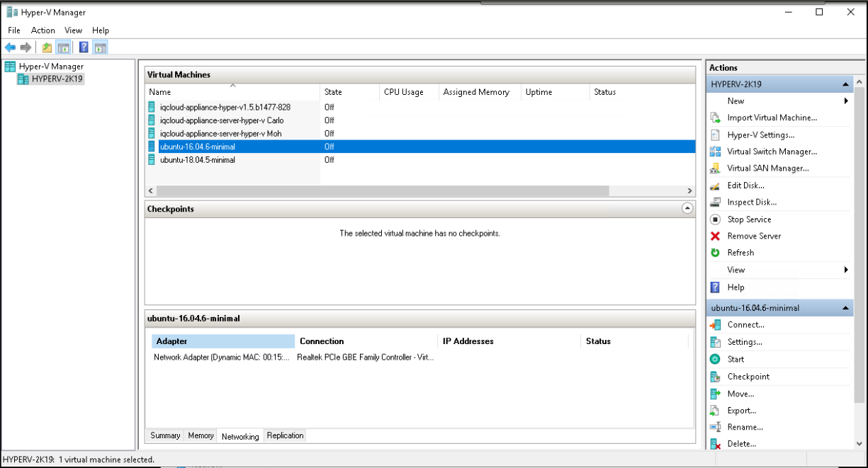Toggle the Show/Hide Console Tree toolbar icon
The height and width of the screenshot is (468, 868).
[64, 47]
